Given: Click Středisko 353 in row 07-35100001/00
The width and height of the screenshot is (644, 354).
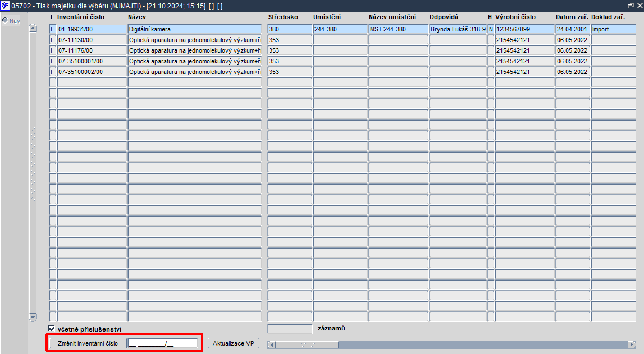Looking at the screenshot, I should [290, 61].
